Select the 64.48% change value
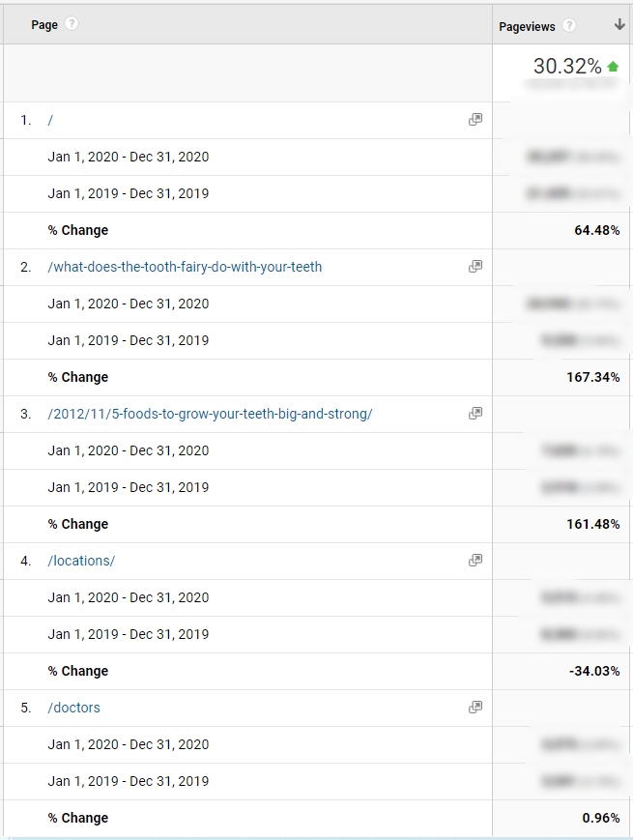633x840 pixels. click(597, 230)
